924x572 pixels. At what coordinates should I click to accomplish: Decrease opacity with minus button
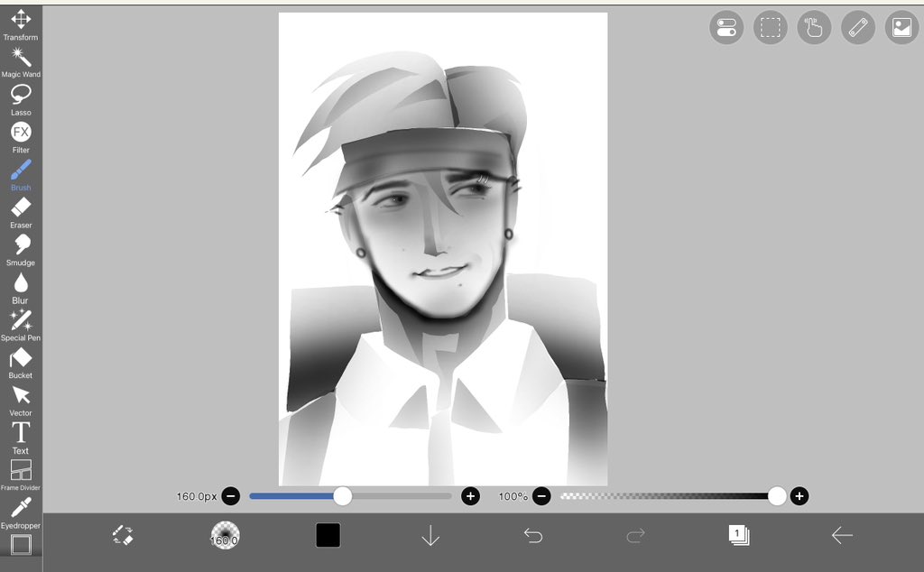click(541, 496)
